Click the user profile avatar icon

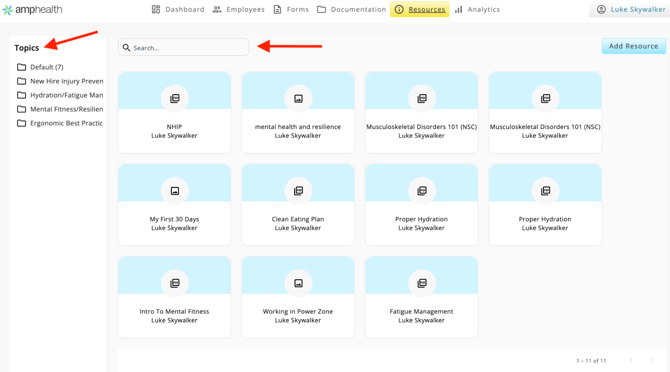pyautogui.click(x=601, y=9)
